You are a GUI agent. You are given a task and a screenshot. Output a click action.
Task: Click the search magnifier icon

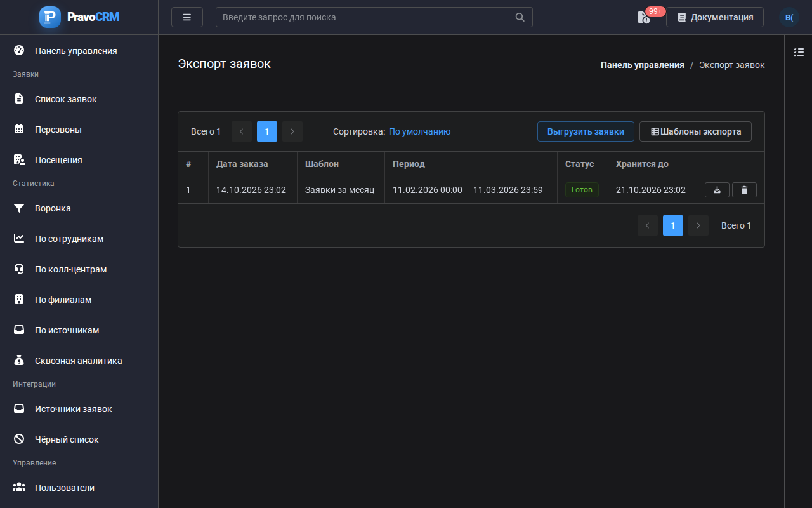click(x=520, y=17)
